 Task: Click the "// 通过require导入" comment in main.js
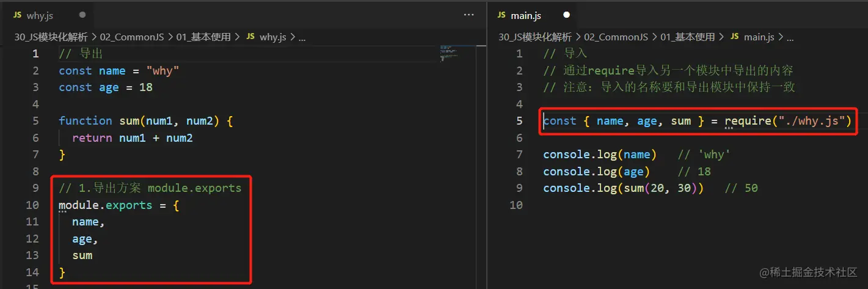(x=668, y=71)
